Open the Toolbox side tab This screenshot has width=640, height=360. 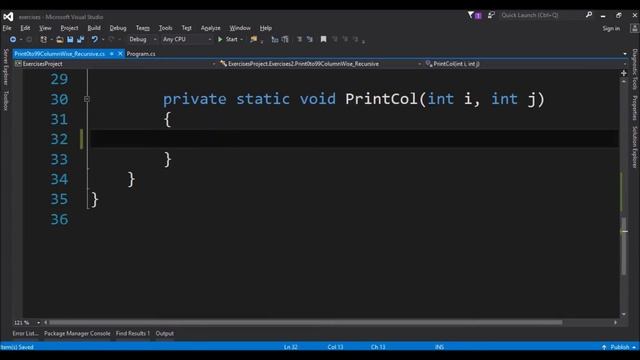pyautogui.click(x=6, y=100)
